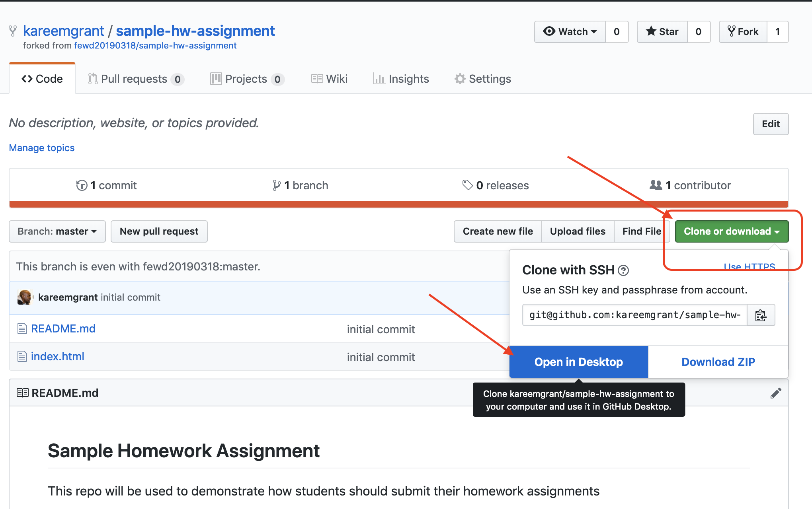Switch to the Code tab
Image resolution: width=812 pixels, height=509 pixels.
coord(42,79)
